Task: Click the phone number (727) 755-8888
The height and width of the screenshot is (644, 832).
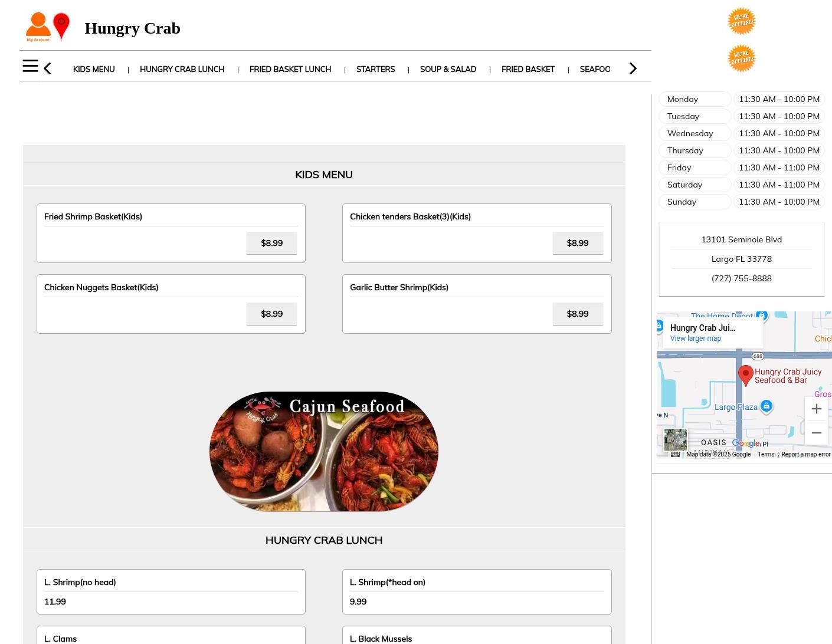Action: coord(742,278)
